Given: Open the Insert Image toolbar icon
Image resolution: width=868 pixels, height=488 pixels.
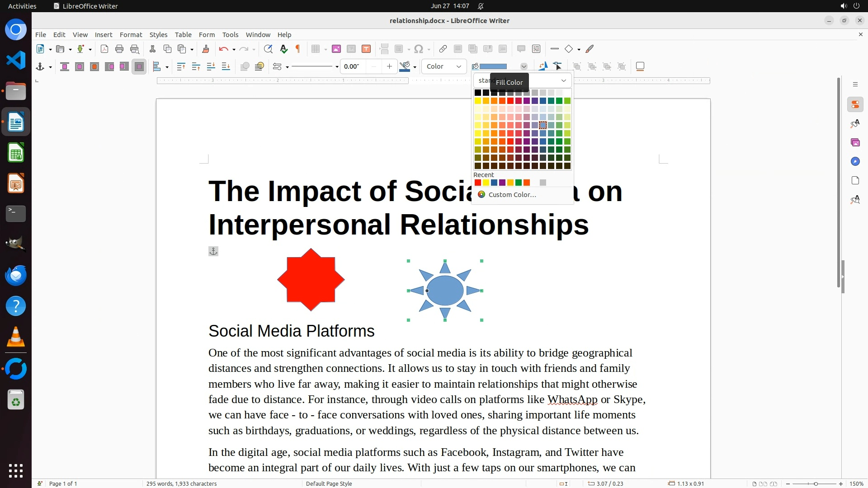Looking at the screenshot, I should pyautogui.click(x=336, y=49).
